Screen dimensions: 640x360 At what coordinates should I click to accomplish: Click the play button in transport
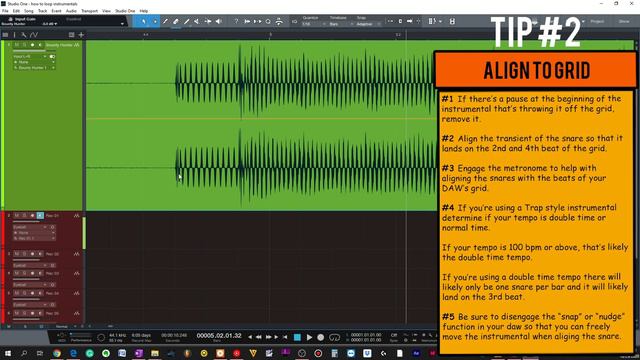(x=309, y=337)
